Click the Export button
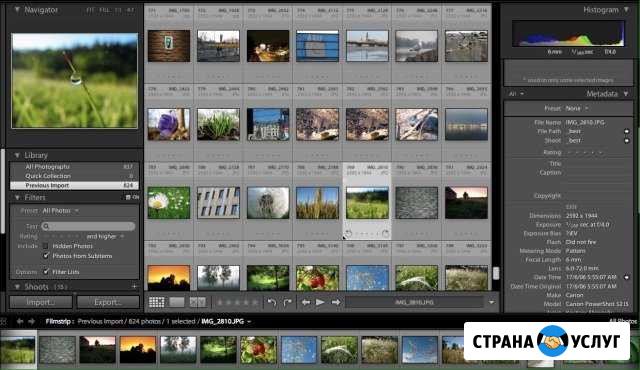This screenshot has width=640, height=370. (x=108, y=302)
